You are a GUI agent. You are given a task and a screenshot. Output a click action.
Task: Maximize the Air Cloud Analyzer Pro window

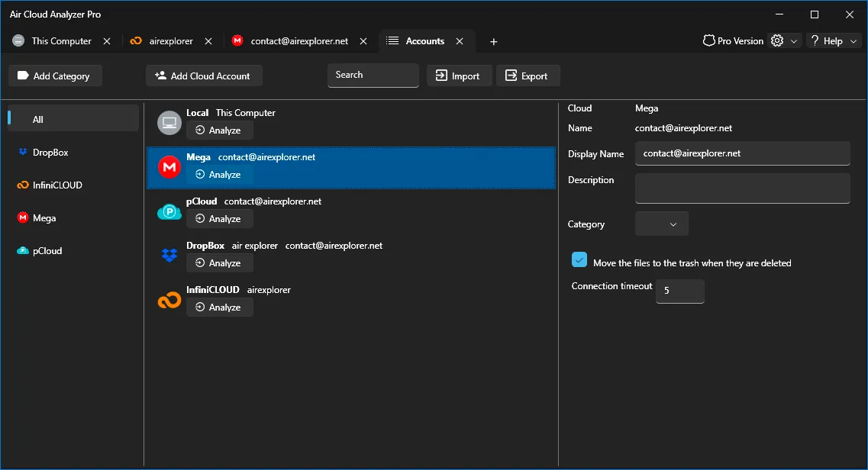[815, 14]
